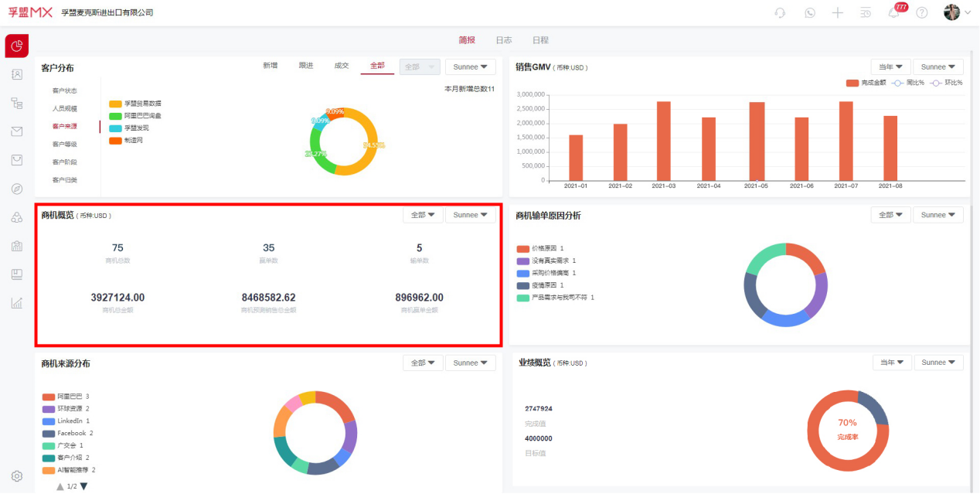The height and width of the screenshot is (494, 980).
Task: Click the down arrow to page the 商机来源分布 legend
Action: [83, 487]
